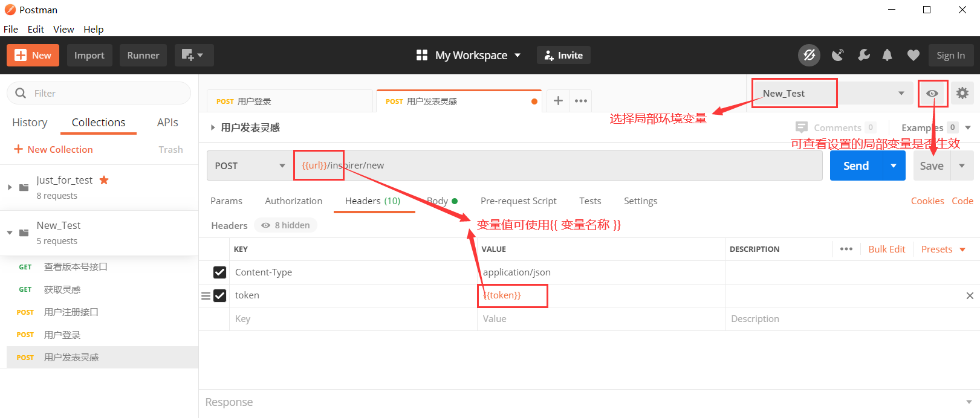Open the Params tab
The width and height of the screenshot is (980, 418).
(x=226, y=201)
